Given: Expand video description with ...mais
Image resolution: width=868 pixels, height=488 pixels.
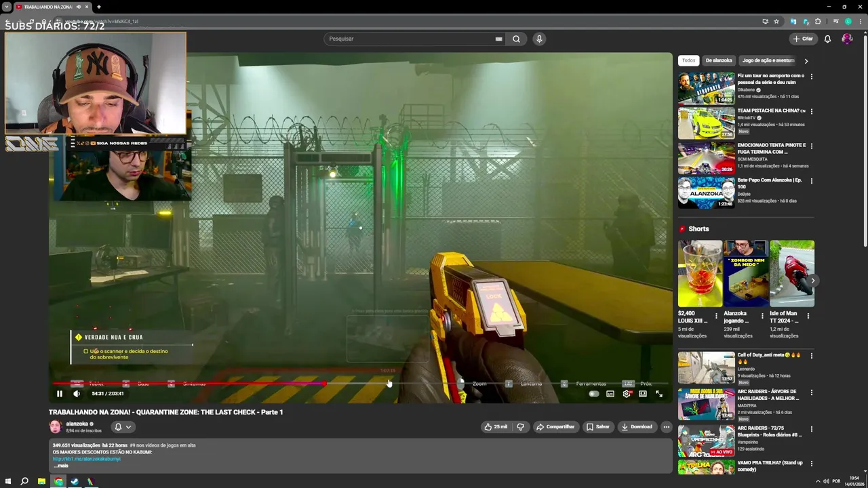Looking at the screenshot, I should [x=61, y=466].
